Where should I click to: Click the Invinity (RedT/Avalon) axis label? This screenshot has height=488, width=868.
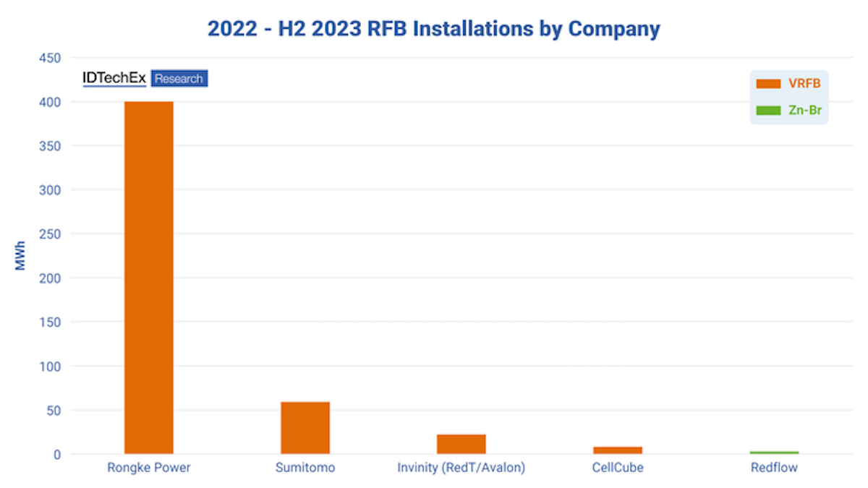coord(461,468)
